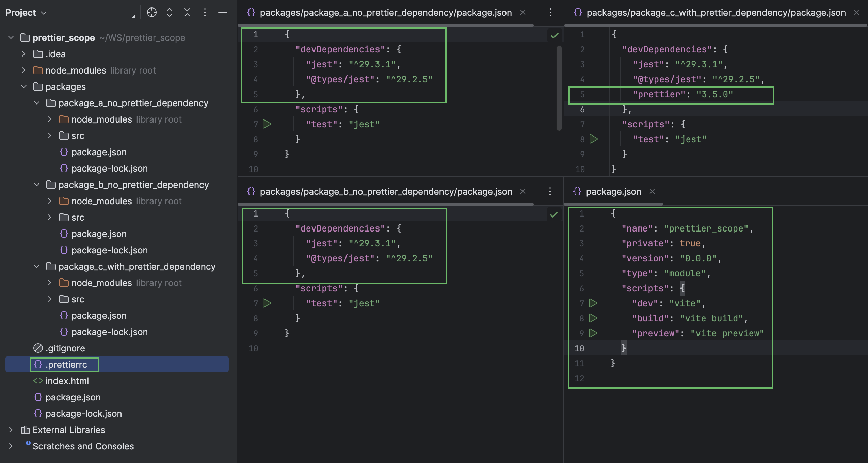Run the build script in root package.json
This screenshot has height=463, width=868.
point(593,318)
